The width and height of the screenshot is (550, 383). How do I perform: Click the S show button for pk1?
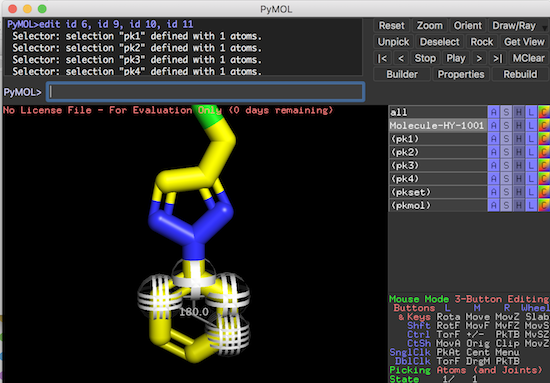(506, 139)
